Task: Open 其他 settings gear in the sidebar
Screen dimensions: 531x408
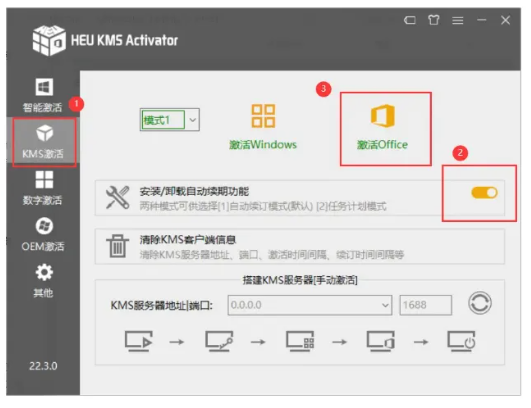Action: 44,272
